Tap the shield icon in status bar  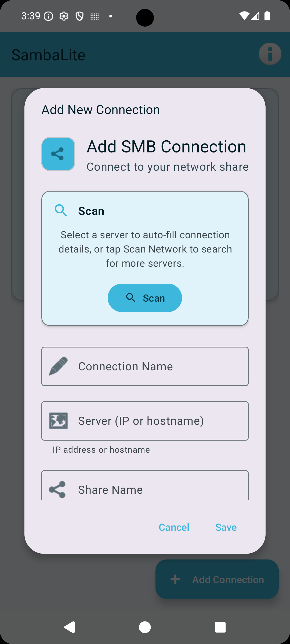pyautogui.click(x=79, y=16)
